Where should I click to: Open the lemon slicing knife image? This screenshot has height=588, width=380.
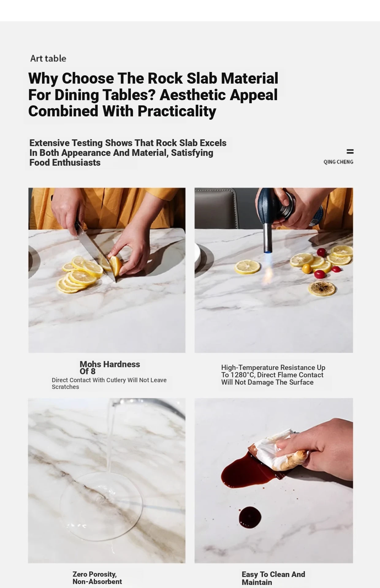coord(107,270)
